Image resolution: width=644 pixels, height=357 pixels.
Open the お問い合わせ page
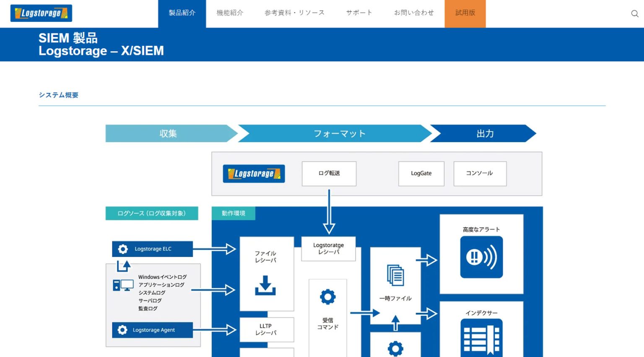pos(414,13)
